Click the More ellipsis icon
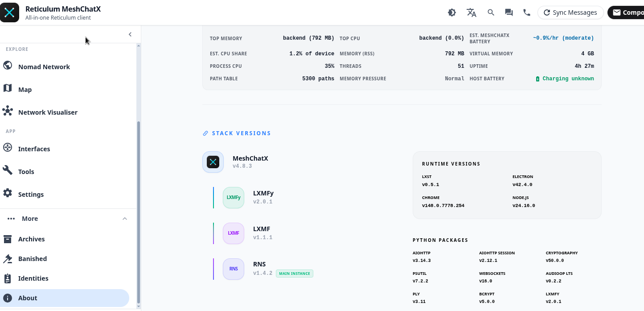This screenshot has height=311, width=644. click(11, 219)
